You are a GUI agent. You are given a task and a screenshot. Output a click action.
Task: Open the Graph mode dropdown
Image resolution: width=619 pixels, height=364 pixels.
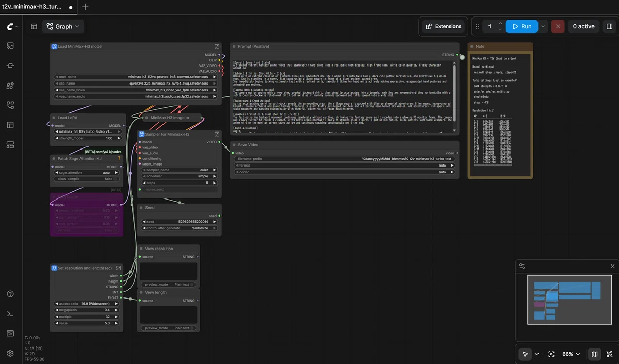(63, 26)
